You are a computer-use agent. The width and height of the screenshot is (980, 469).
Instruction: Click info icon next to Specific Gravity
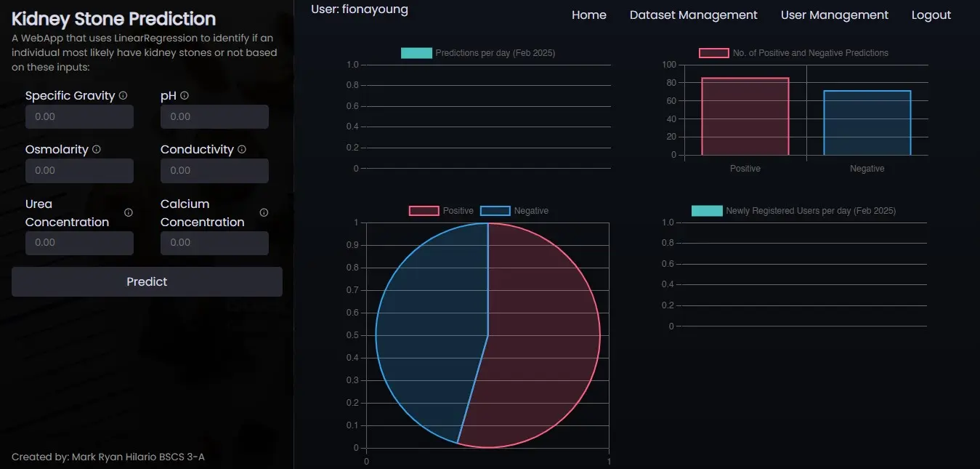point(123,96)
